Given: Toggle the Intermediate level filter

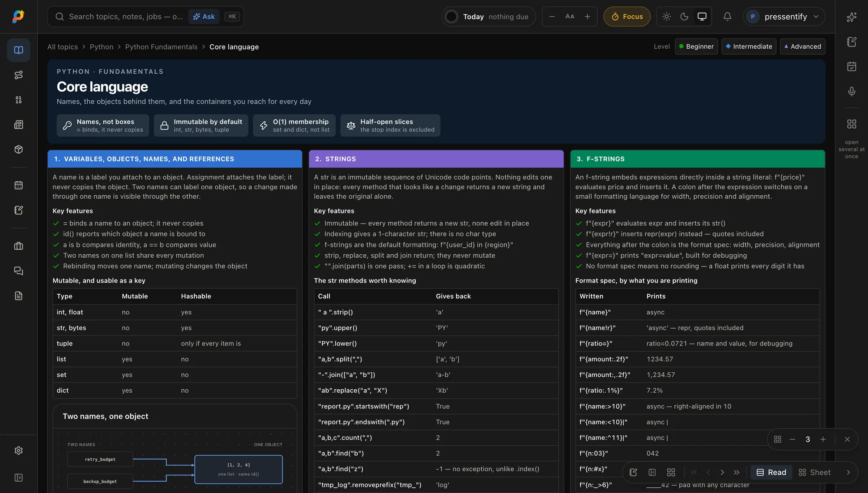Looking at the screenshot, I should click(x=749, y=46).
